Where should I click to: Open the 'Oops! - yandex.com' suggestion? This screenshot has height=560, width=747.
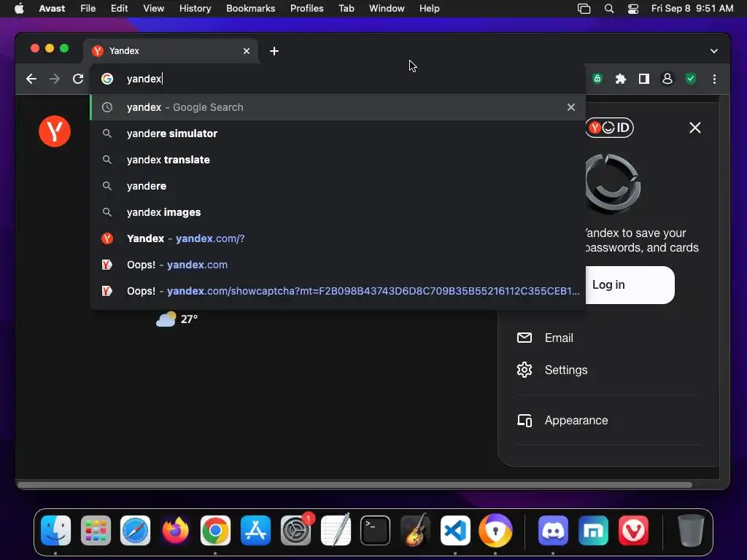click(x=338, y=264)
